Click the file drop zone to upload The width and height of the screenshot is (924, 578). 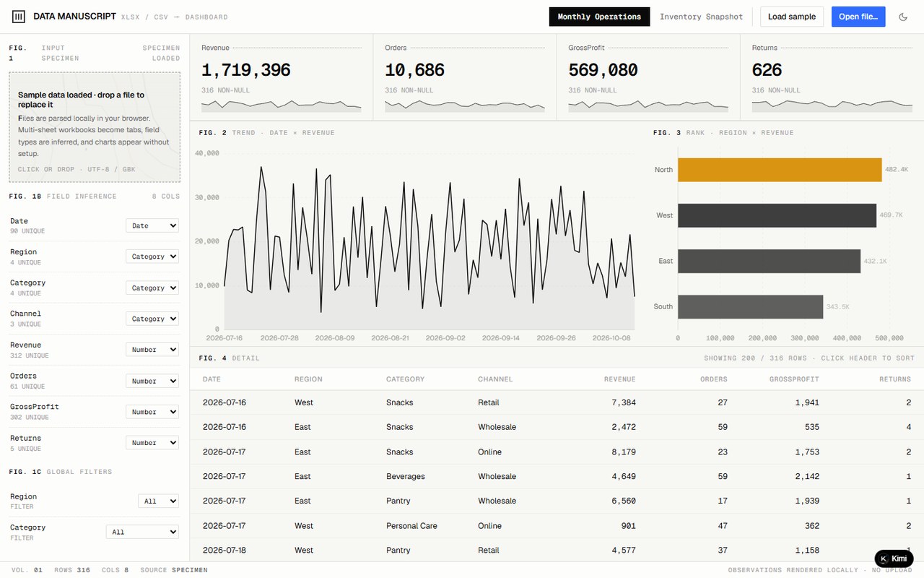pyautogui.click(x=95, y=128)
